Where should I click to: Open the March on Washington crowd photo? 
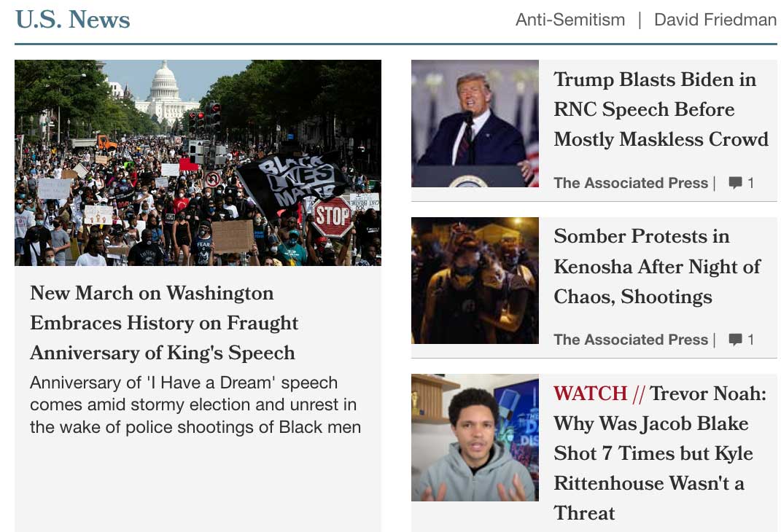click(x=198, y=163)
